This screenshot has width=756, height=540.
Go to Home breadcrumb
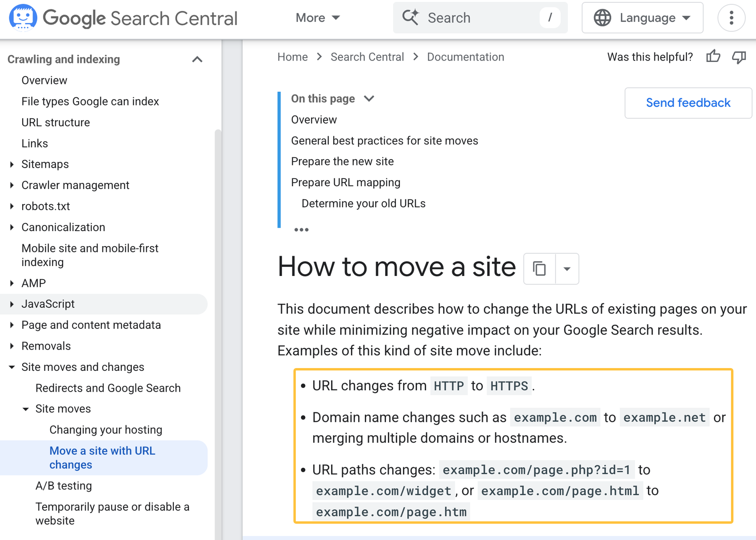pyautogui.click(x=292, y=57)
